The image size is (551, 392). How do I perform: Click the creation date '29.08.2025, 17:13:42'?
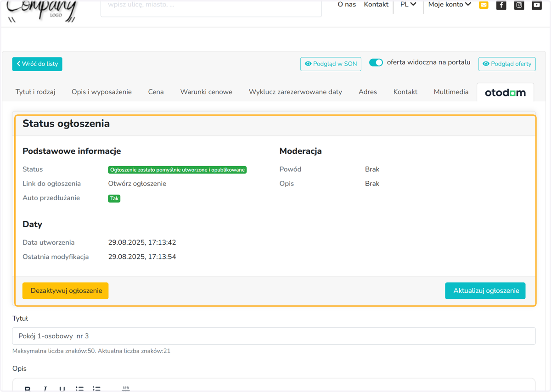tap(142, 242)
